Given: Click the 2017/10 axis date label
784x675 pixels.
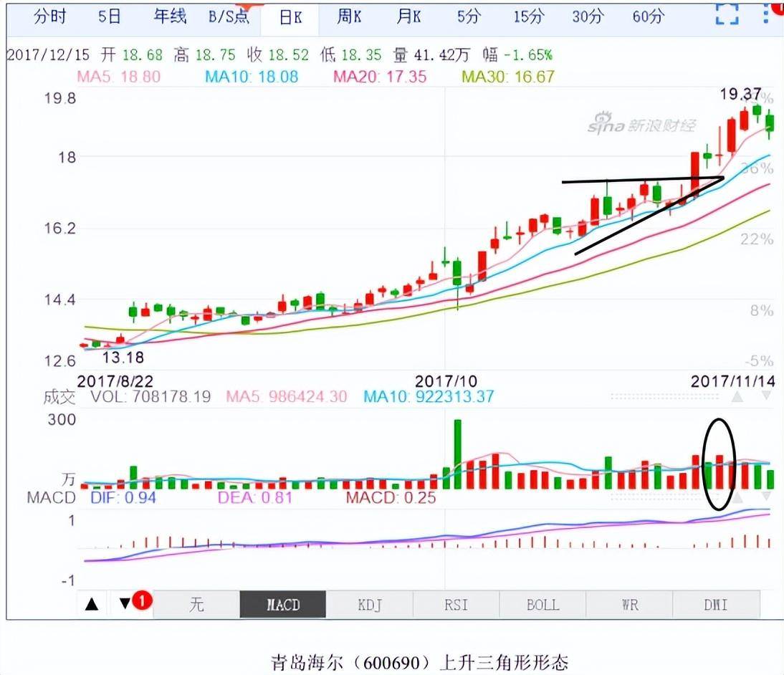Looking at the screenshot, I should pos(446,381).
